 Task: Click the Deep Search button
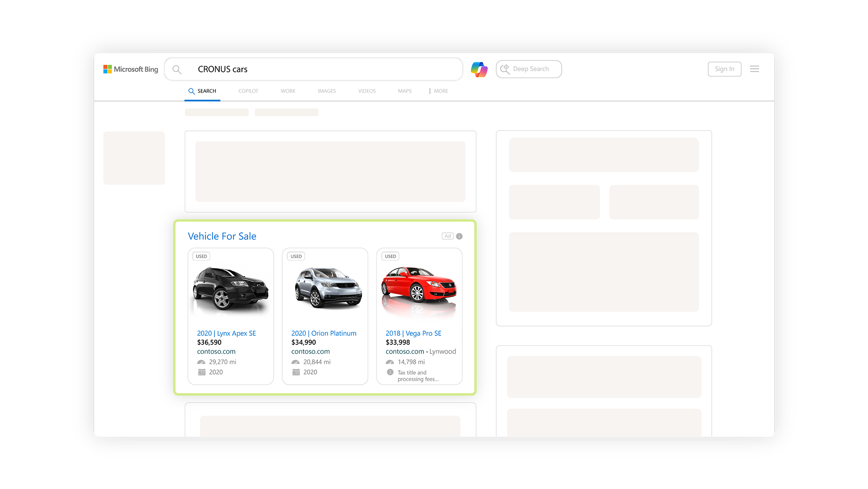(528, 69)
